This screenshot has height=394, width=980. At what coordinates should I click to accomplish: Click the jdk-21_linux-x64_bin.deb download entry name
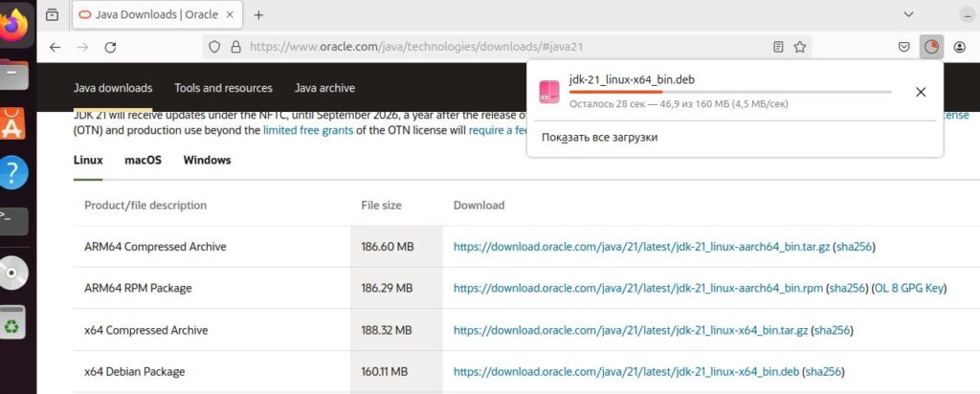pyautogui.click(x=632, y=79)
